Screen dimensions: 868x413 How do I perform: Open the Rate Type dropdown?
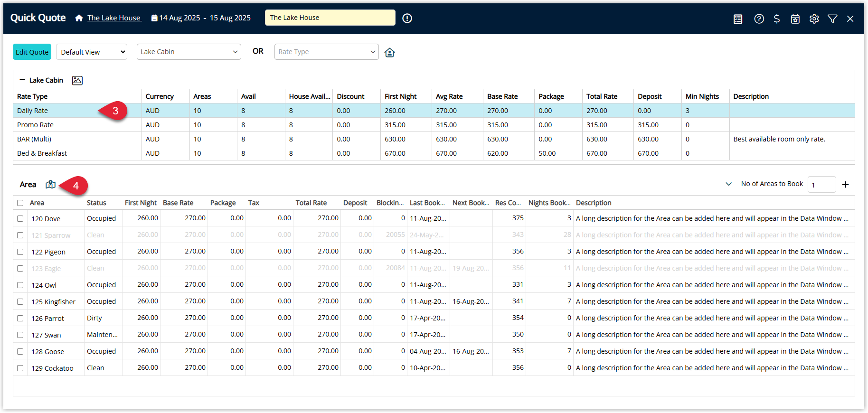click(327, 52)
